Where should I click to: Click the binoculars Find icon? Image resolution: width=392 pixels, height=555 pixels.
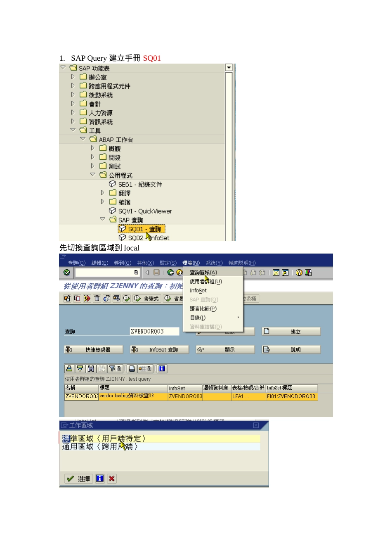coord(91,369)
